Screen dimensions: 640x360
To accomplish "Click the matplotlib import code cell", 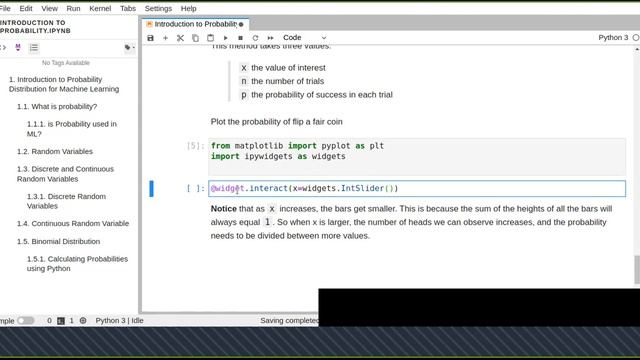I will pos(417,156).
